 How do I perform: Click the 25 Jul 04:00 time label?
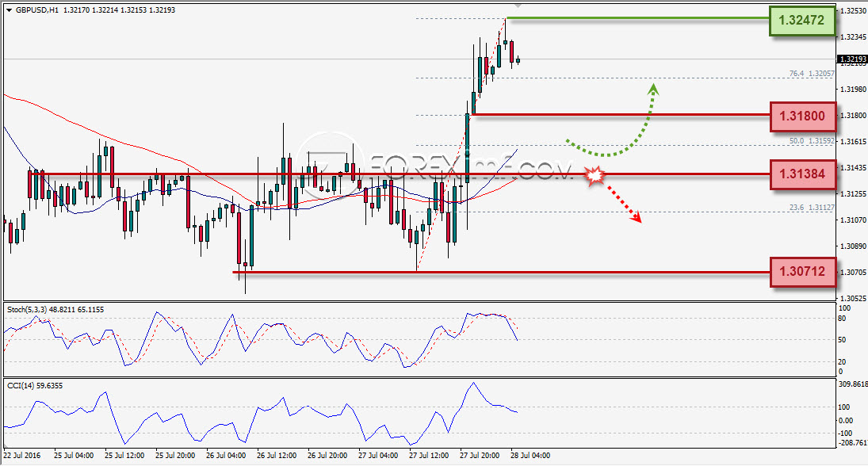(x=74, y=456)
